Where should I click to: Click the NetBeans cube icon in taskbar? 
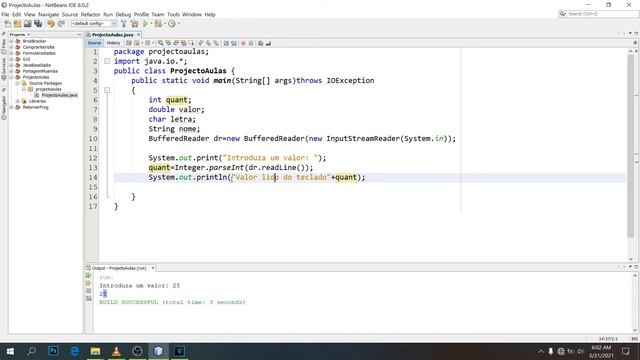point(158,351)
